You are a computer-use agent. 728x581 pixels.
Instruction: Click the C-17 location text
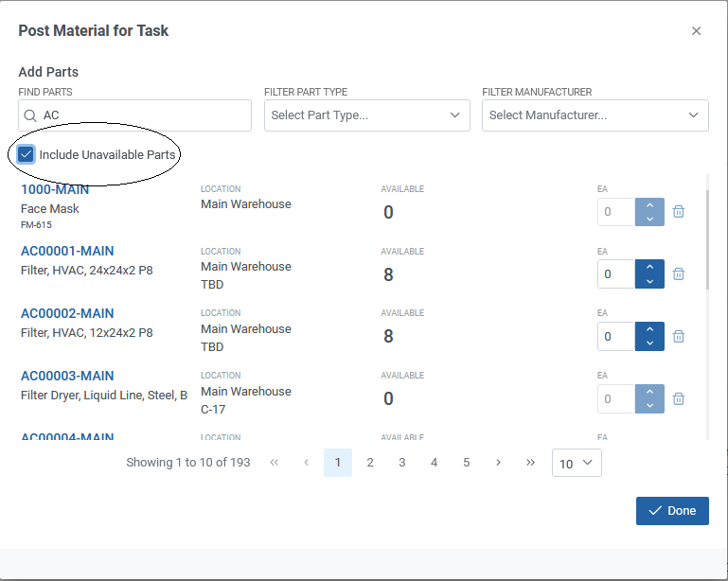tap(213, 410)
